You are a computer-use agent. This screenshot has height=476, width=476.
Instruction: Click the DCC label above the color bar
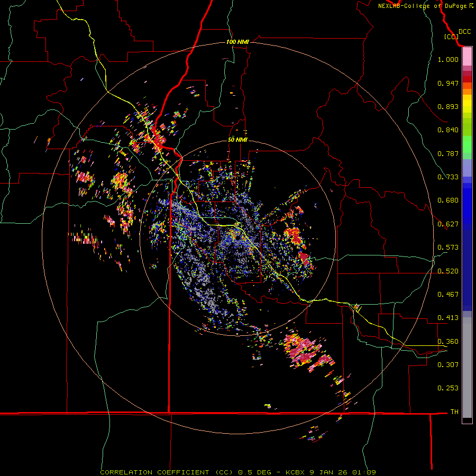pos(464,32)
